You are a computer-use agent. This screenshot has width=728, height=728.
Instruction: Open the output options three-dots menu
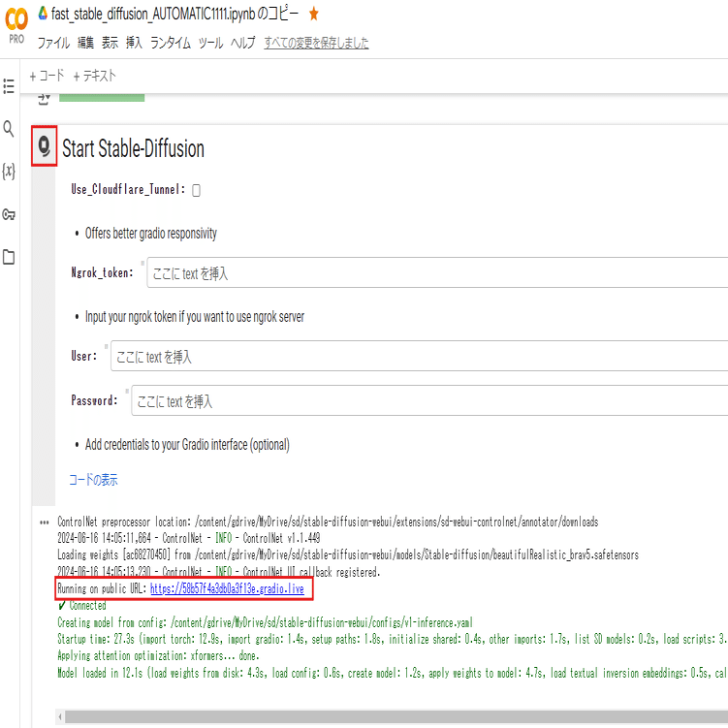45,522
